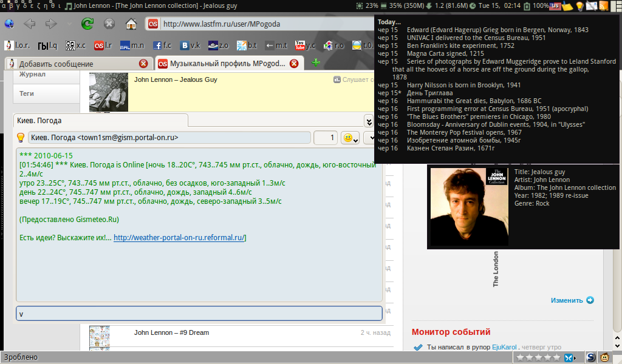Open the f.c Facebook bookmark
Viewport: 622px width, 364px height.
[x=162, y=45]
